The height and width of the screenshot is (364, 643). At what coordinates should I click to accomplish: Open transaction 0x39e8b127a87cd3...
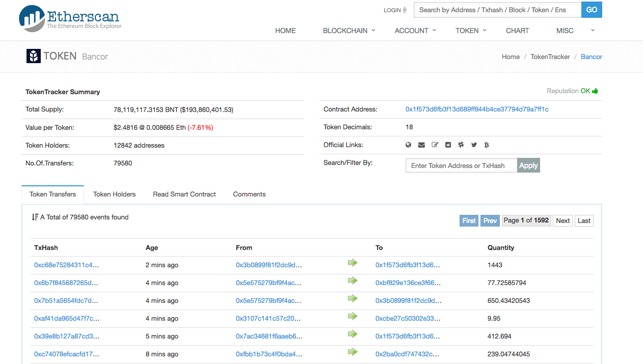pos(66,337)
